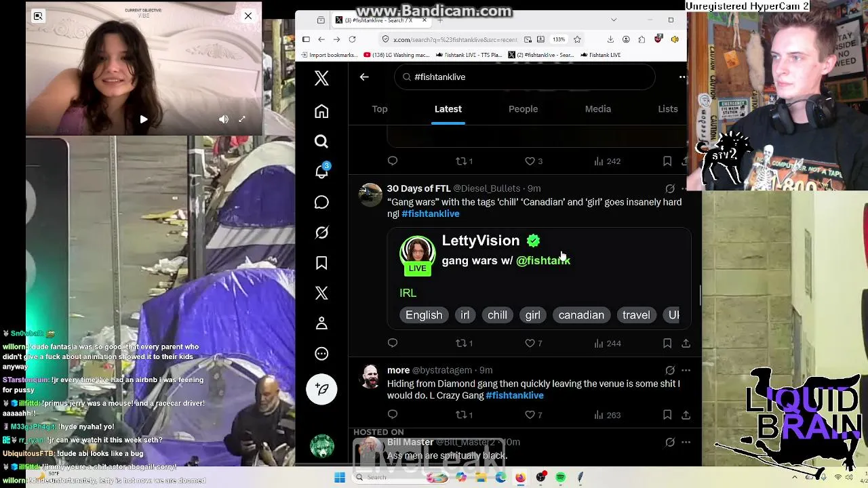Bookmark the topmost post with 242 views

tap(667, 161)
